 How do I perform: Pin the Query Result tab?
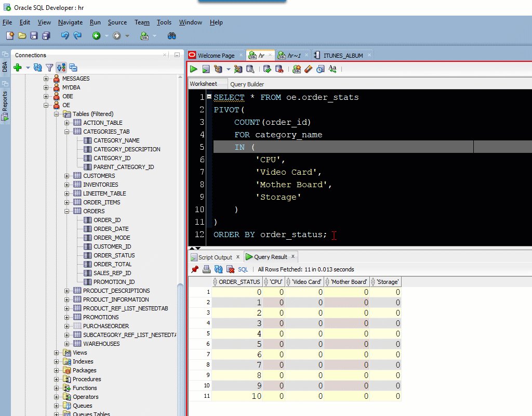coord(195,269)
